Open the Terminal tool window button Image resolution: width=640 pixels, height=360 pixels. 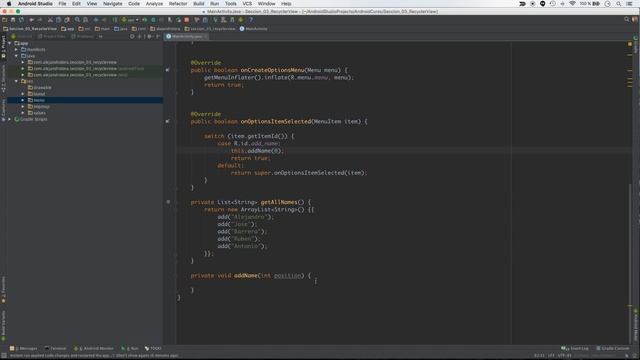tap(56, 349)
